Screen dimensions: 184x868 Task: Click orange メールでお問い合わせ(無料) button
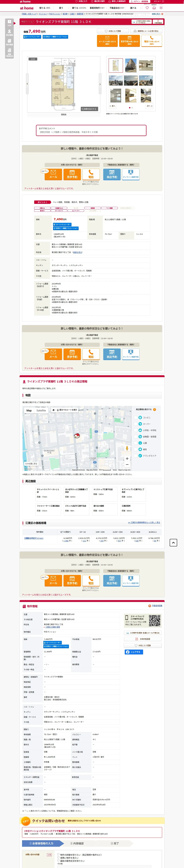[107, 41]
